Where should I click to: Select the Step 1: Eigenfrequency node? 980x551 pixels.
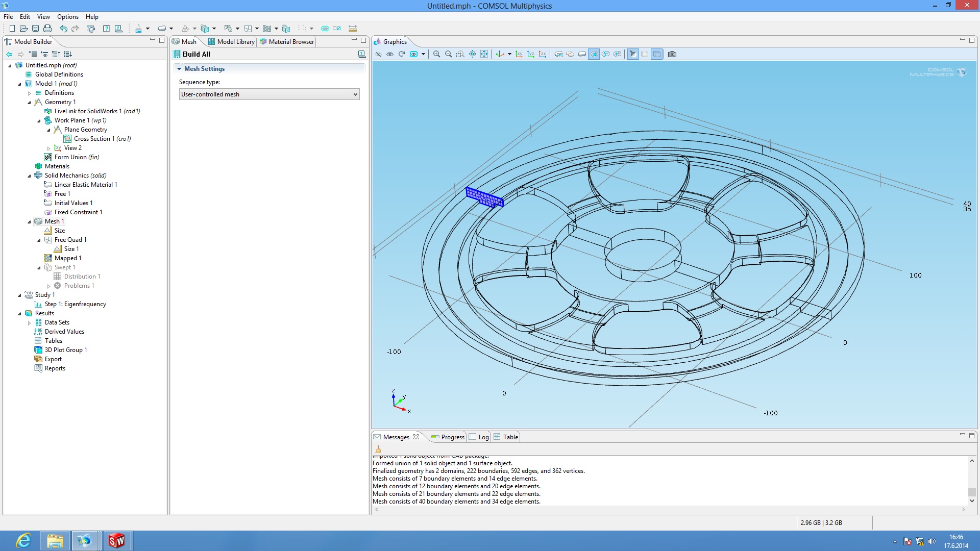pyautogui.click(x=75, y=304)
